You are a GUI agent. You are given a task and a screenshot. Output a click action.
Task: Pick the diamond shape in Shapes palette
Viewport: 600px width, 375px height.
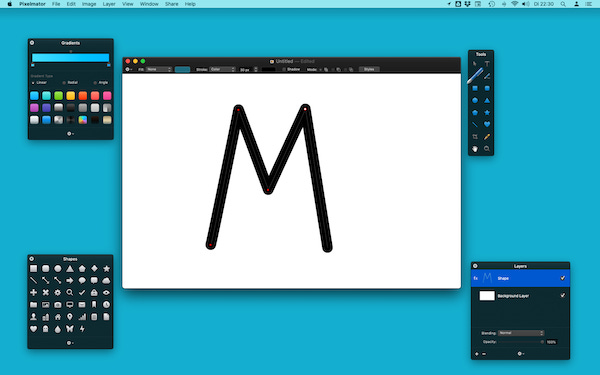tap(94, 268)
